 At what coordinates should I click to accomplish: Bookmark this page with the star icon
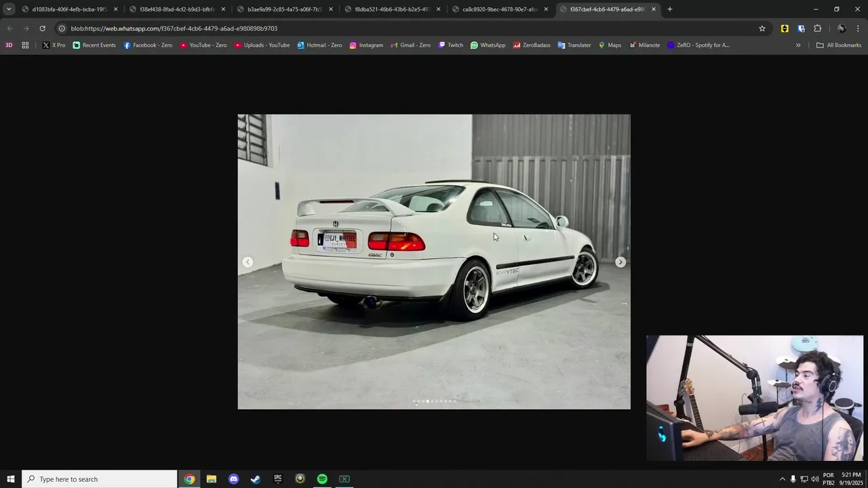tap(762, 28)
